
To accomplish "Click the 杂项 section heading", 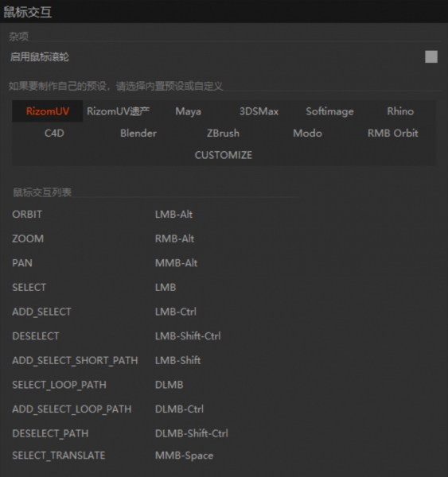I will point(18,37).
